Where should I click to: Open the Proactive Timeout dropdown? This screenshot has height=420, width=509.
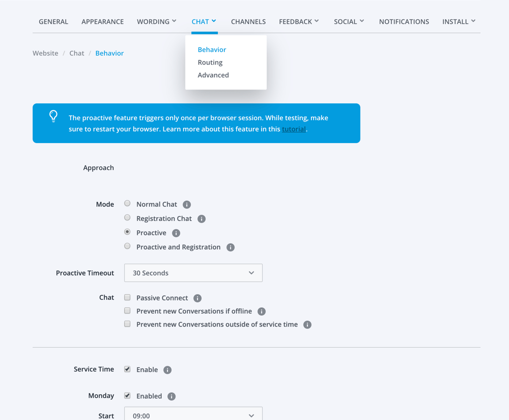tap(193, 273)
